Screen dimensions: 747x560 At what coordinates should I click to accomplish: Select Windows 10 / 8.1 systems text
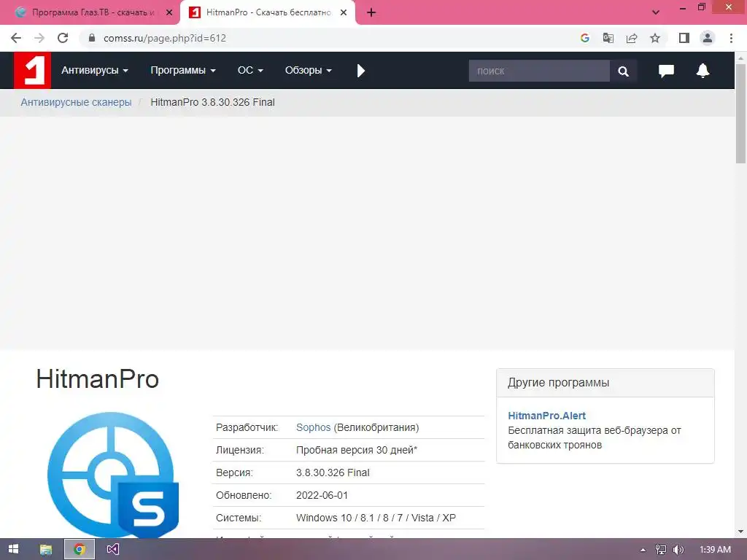(x=376, y=518)
